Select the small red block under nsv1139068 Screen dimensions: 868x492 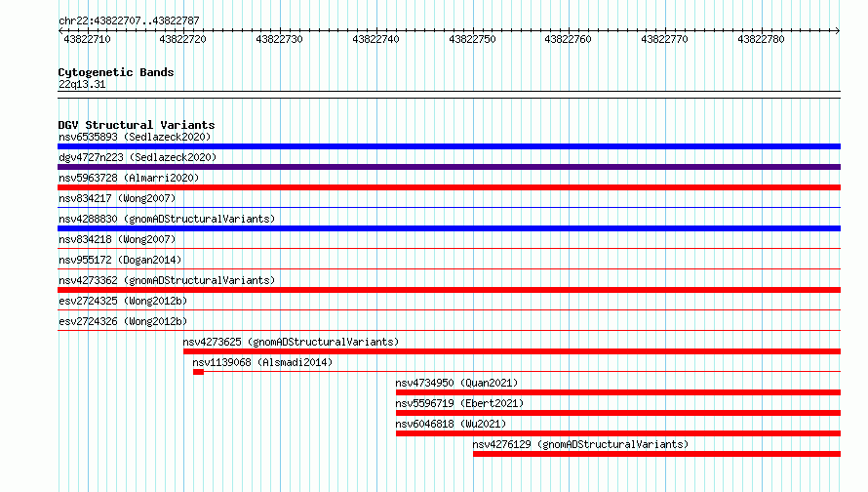pos(198,372)
